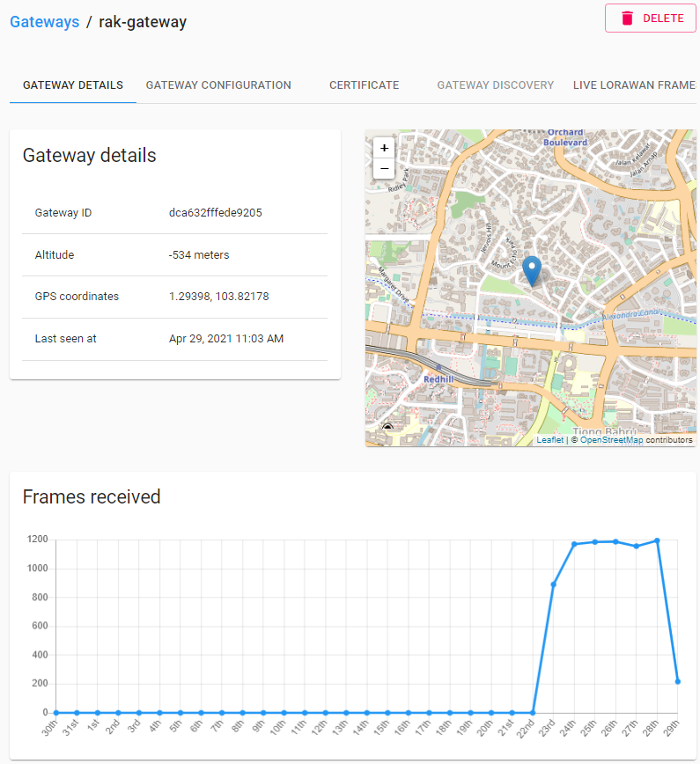
Task: Open the Live LoRaWAN Frames tab
Action: [x=634, y=85]
